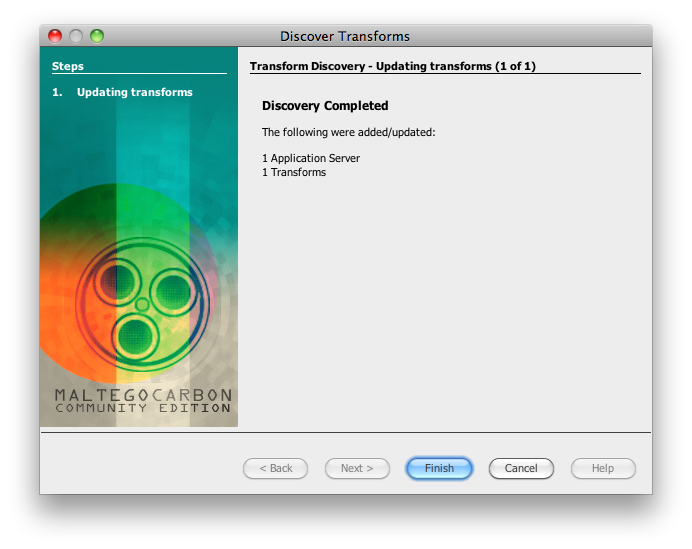Click 'The following were added/updated:' text
692x549 pixels.
[349, 132]
